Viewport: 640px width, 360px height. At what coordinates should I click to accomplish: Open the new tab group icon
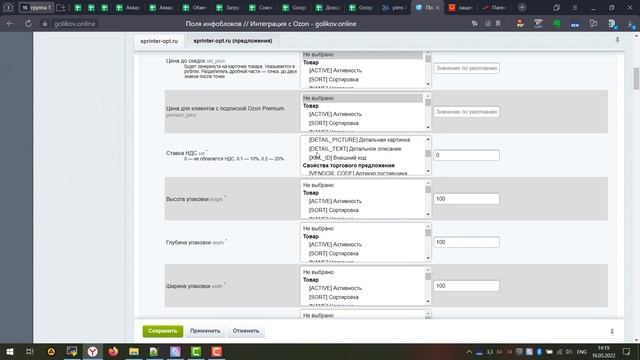(x=61, y=7)
